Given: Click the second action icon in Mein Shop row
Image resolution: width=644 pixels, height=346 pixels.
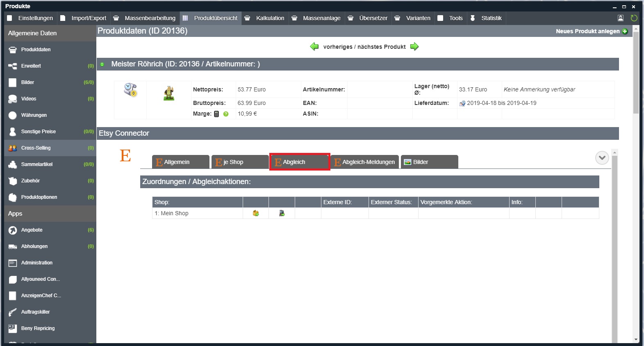Looking at the screenshot, I should click(282, 213).
